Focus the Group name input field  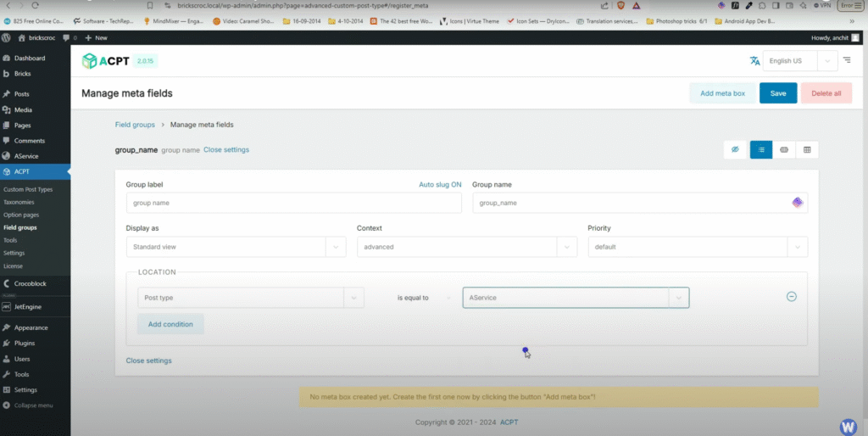point(640,203)
